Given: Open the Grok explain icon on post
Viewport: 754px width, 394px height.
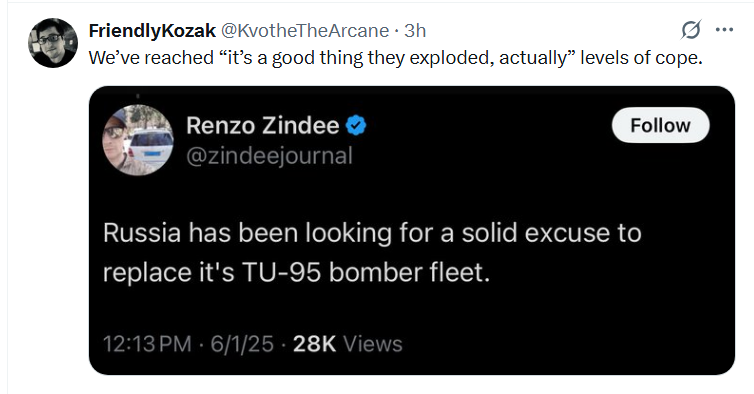Looking at the screenshot, I should pos(691,30).
